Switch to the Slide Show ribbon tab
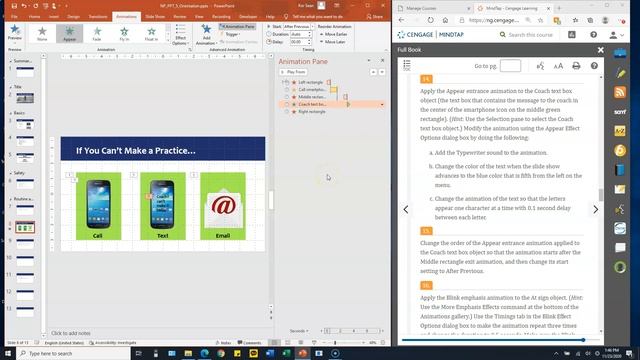Screen dimensions: 640x360 tap(155, 17)
